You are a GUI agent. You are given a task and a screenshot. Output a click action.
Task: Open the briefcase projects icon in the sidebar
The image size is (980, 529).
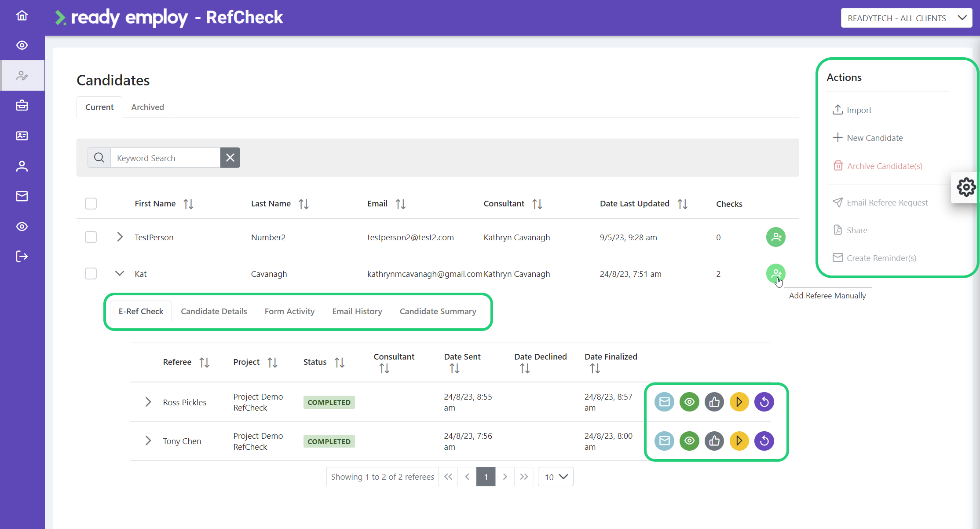coord(22,106)
